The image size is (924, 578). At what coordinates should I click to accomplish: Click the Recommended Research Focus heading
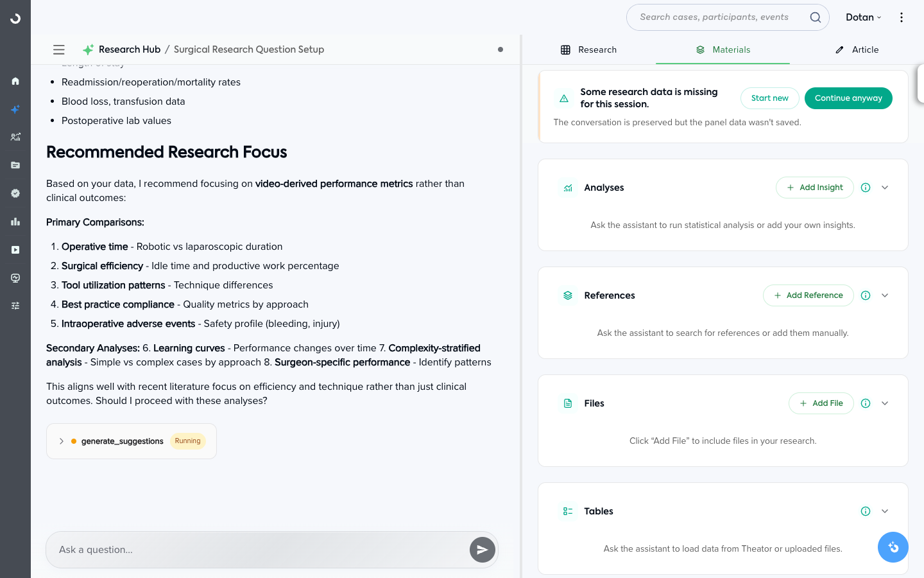167,152
